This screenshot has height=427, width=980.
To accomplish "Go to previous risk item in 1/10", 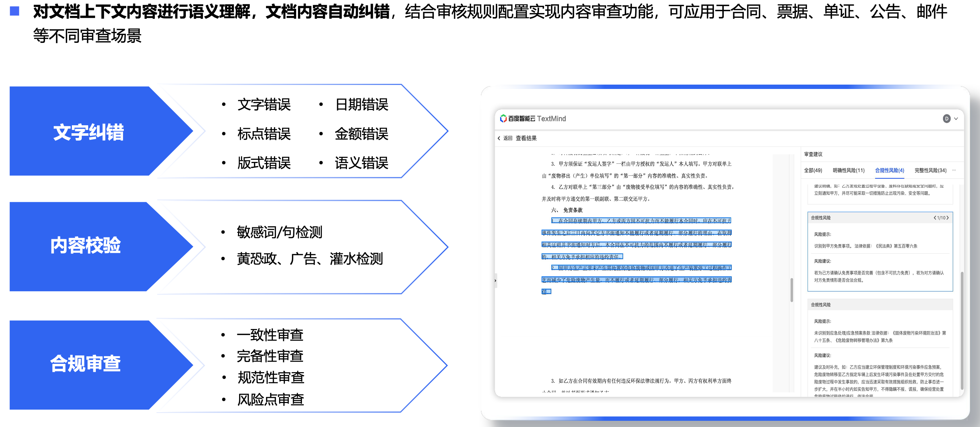I will point(934,218).
